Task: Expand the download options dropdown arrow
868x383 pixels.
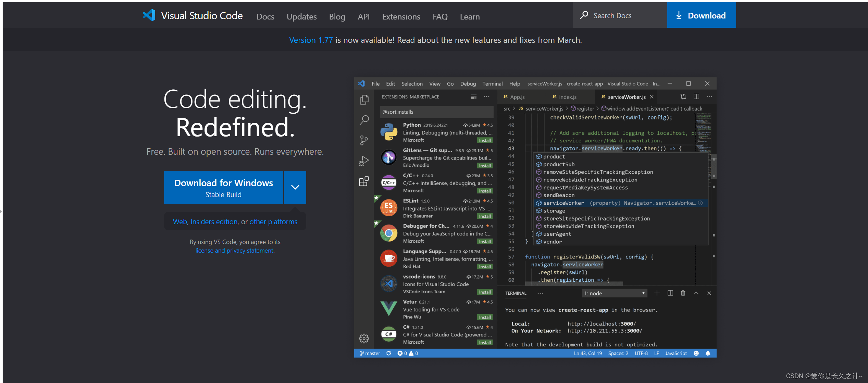Action: coord(295,187)
